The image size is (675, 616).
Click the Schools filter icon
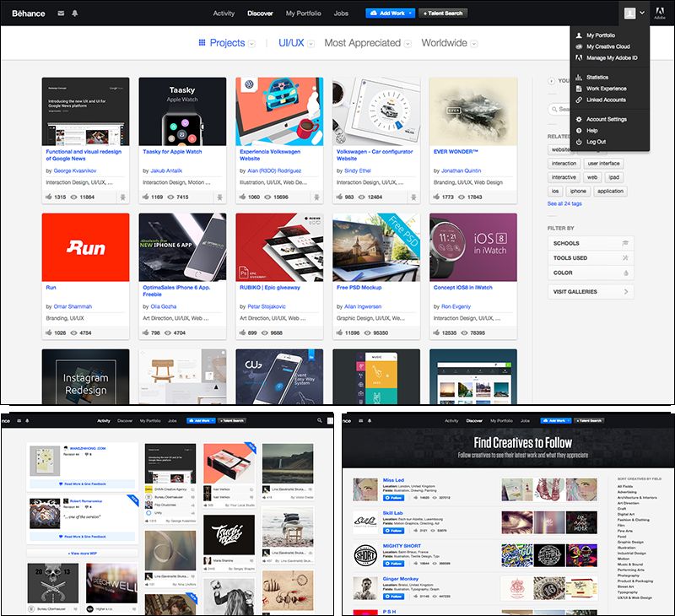pos(625,243)
